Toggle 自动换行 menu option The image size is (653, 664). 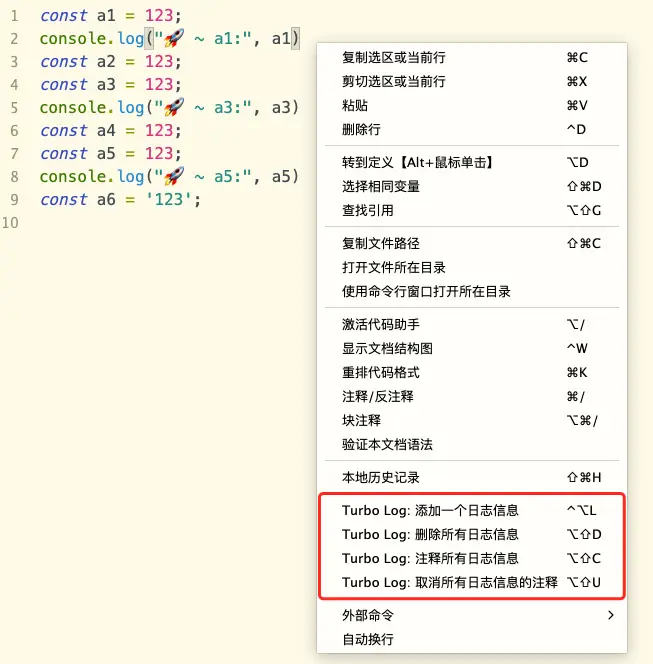pos(472,639)
